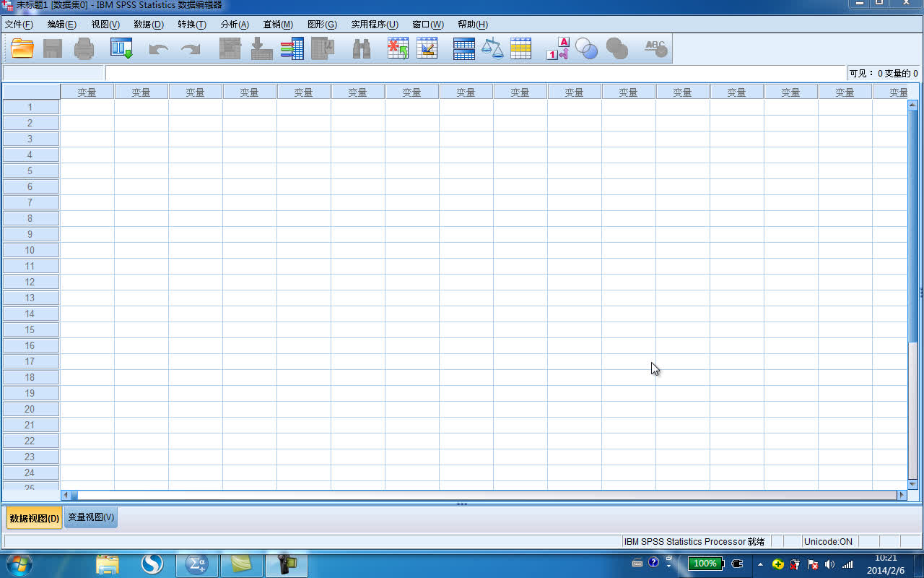This screenshot has width=924, height=578.
Task: Open the 帮助(H) menu
Action: click(x=473, y=25)
